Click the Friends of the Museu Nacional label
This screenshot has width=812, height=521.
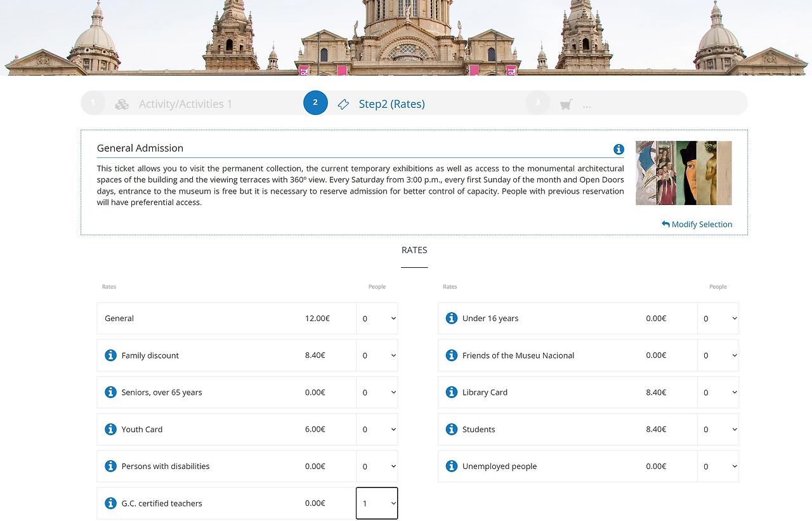click(518, 355)
